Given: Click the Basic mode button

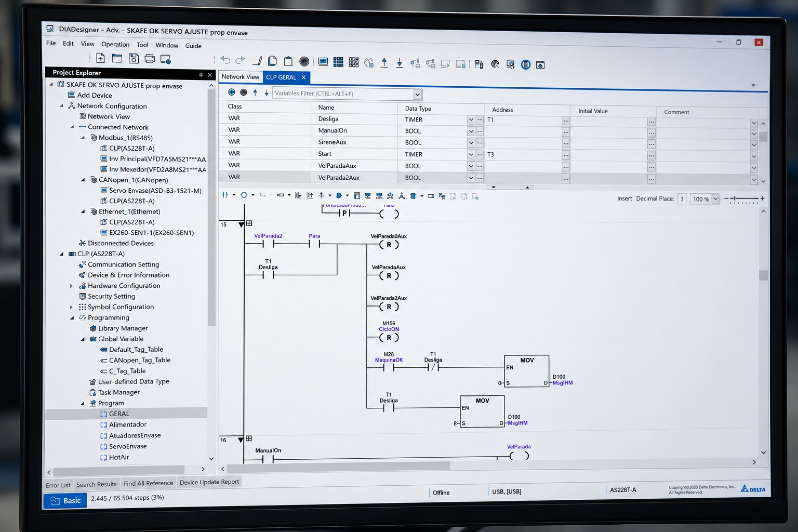Looking at the screenshot, I should click(65, 500).
